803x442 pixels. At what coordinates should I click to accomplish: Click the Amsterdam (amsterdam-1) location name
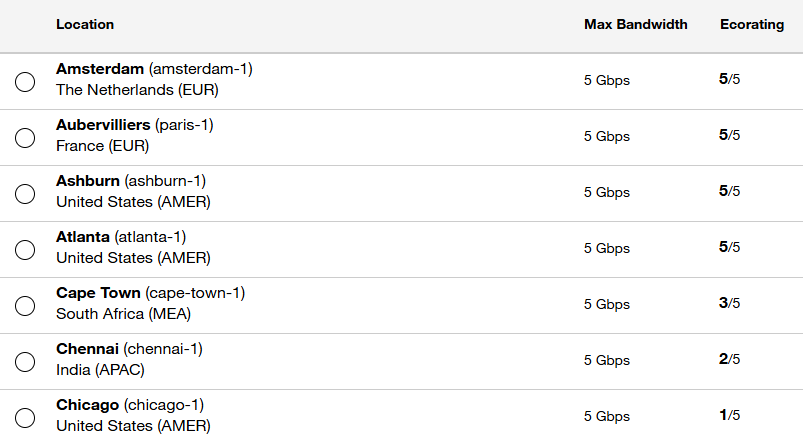click(154, 69)
